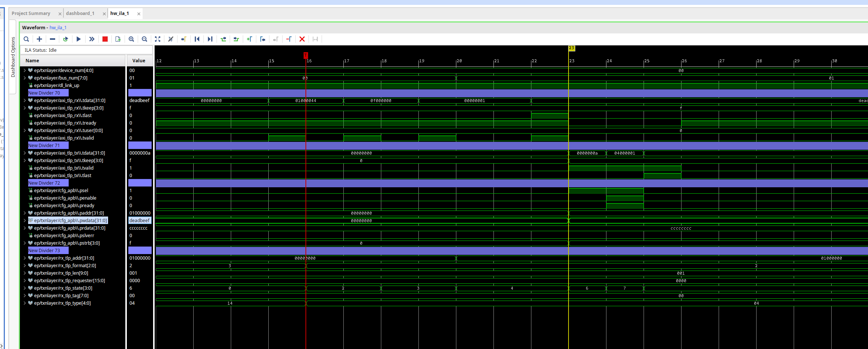Click the Zoom In magnifier icon
Screen dimensions: 868x349
click(x=131, y=39)
